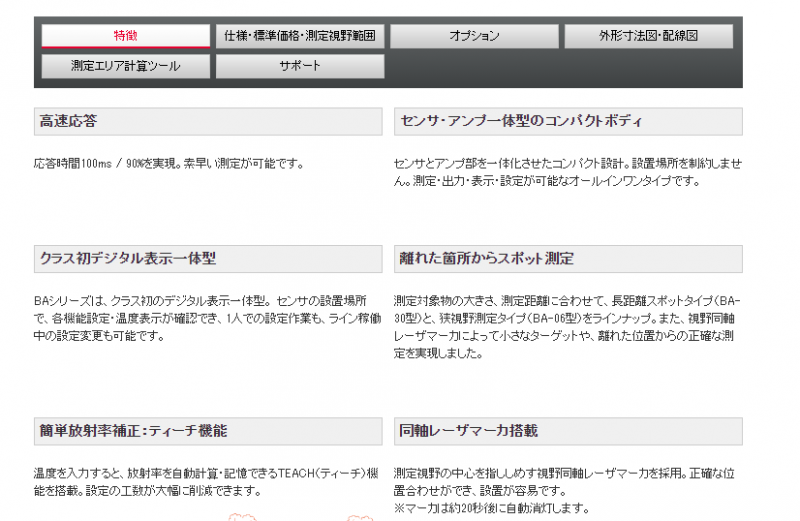The width and height of the screenshot is (800, 521).
Task: Click the partial illustration at the page bottom
Action: (301, 517)
